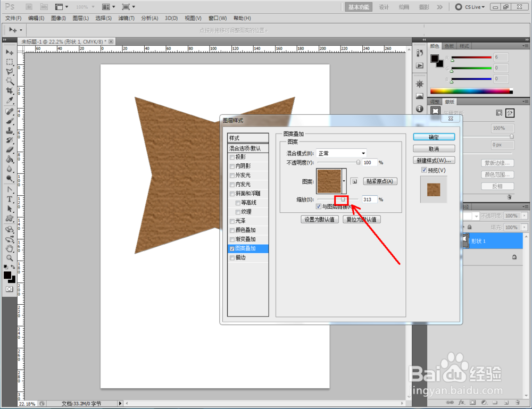Select the Custom Shape tool

[x=10, y=219]
